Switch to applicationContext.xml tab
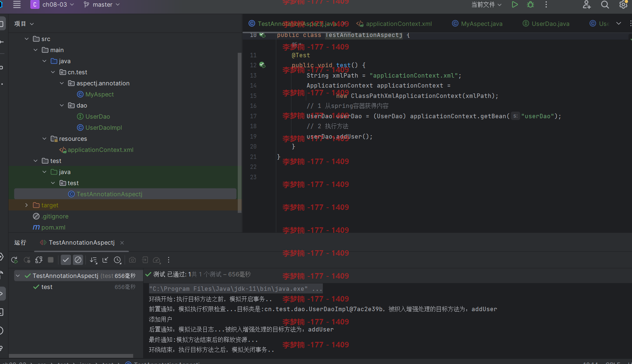 click(x=394, y=24)
